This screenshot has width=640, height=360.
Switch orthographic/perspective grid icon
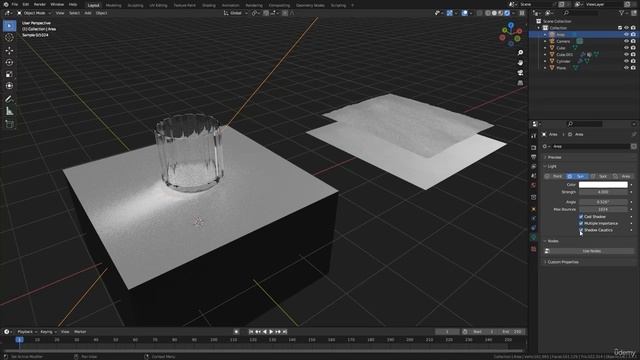point(520,83)
